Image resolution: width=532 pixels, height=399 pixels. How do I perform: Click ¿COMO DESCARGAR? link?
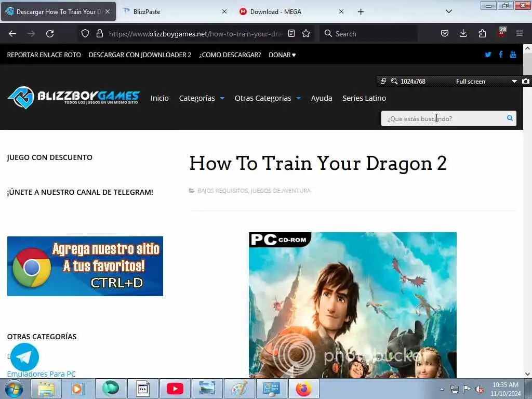point(230,55)
